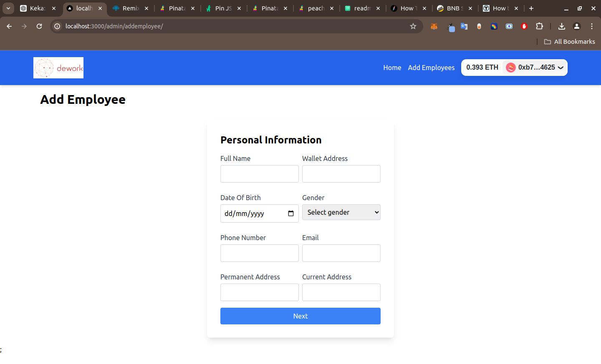Open the MetaMask fox extension
This screenshot has height=364, width=601.
coord(434,26)
